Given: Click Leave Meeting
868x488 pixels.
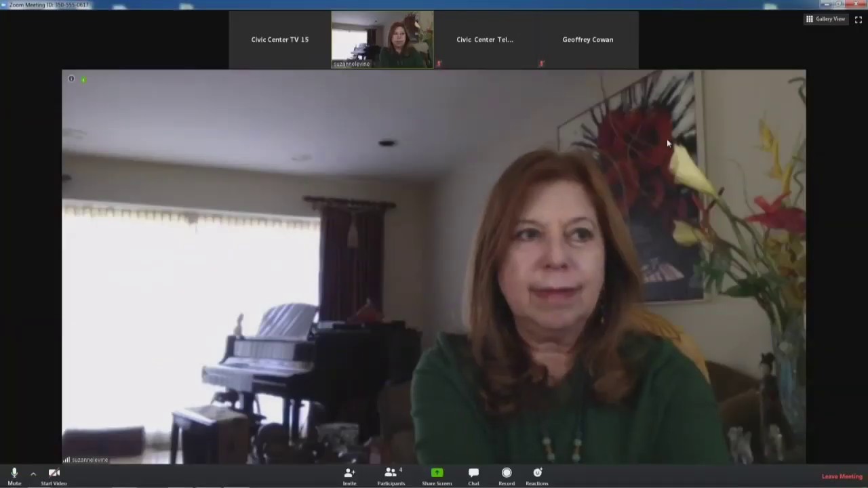Looking at the screenshot, I should (x=842, y=476).
